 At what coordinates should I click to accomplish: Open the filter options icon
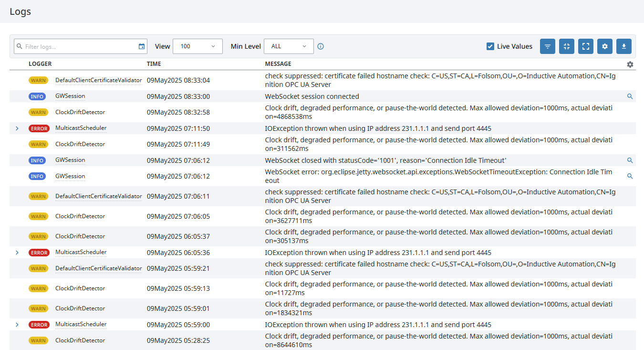(547, 46)
